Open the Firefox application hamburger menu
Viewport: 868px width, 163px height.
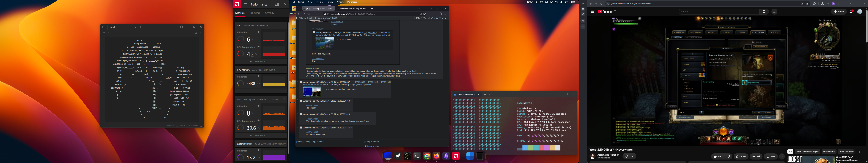445,14
